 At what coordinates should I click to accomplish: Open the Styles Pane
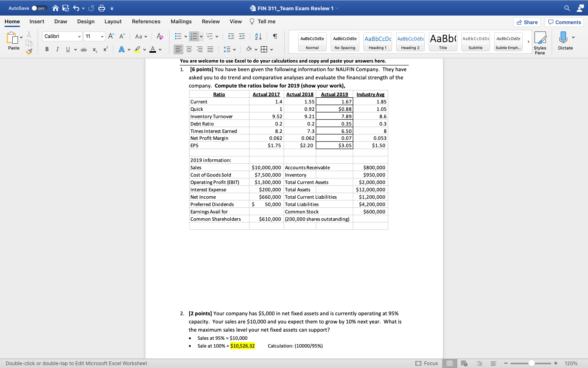pos(540,41)
